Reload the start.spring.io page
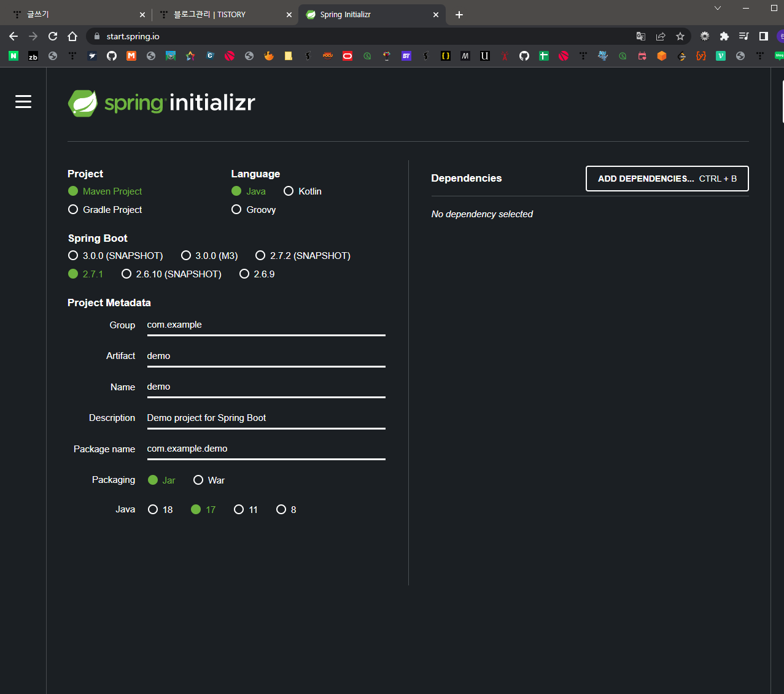784x694 pixels. tap(53, 36)
